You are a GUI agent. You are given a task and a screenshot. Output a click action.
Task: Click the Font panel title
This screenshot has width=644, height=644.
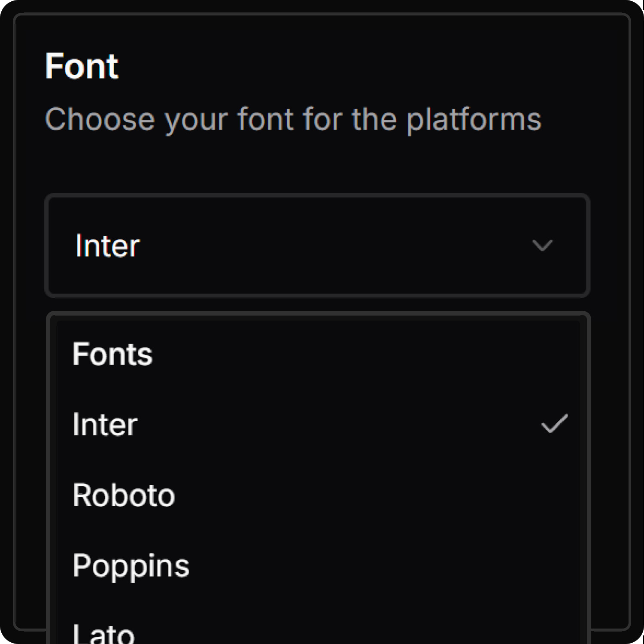82,65
